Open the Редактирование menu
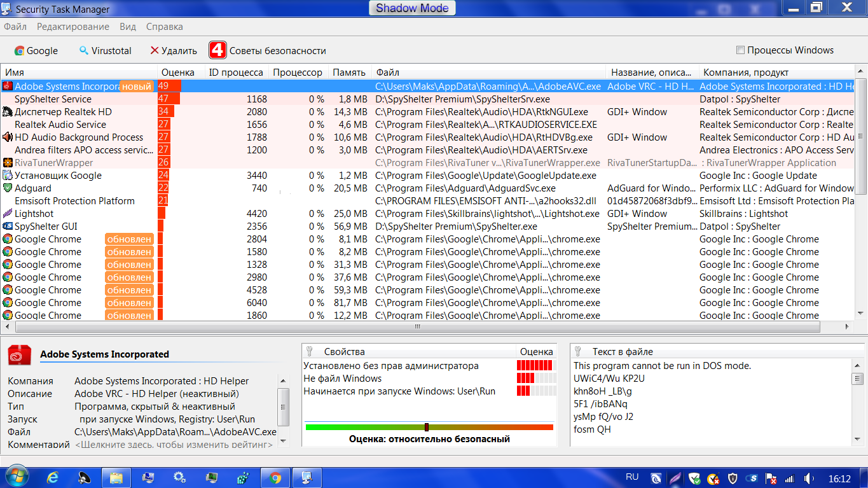The image size is (868, 488). 73,27
